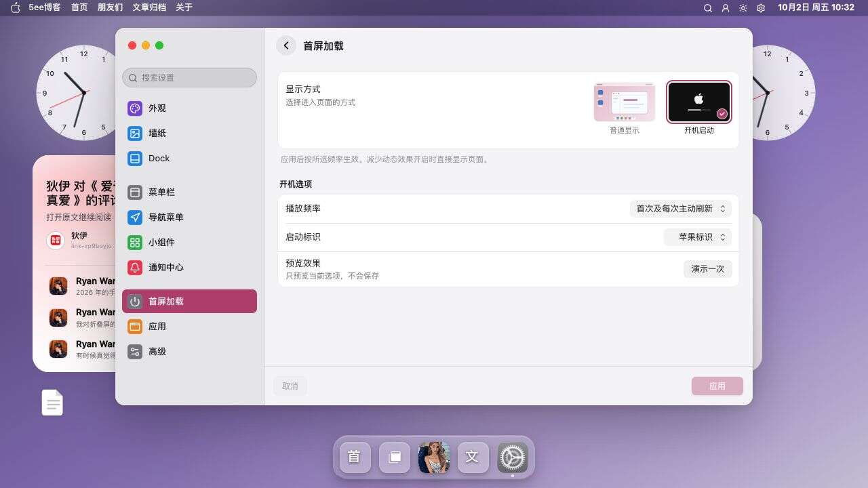Image resolution: width=868 pixels, height=488 pixels.
Task: Choose the 普通显示 display mode
Action: (x=625, y=108)
